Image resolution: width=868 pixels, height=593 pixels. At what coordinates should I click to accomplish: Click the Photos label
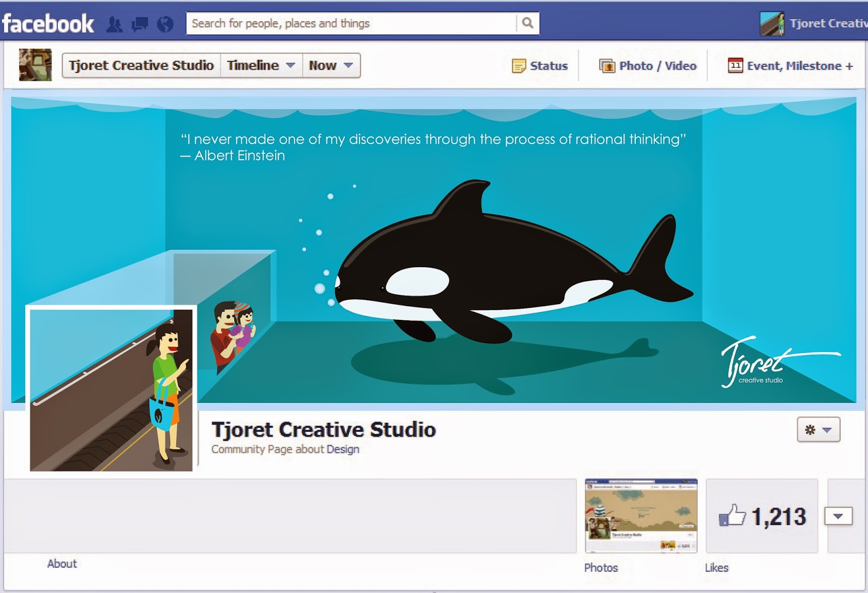click(601, 568)
